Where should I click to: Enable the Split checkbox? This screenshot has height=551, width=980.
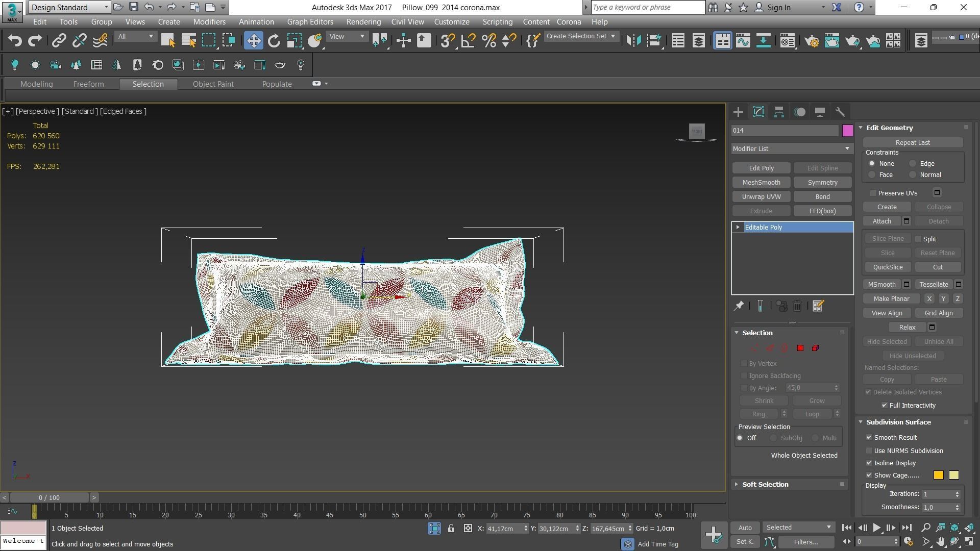click(918, 239)
